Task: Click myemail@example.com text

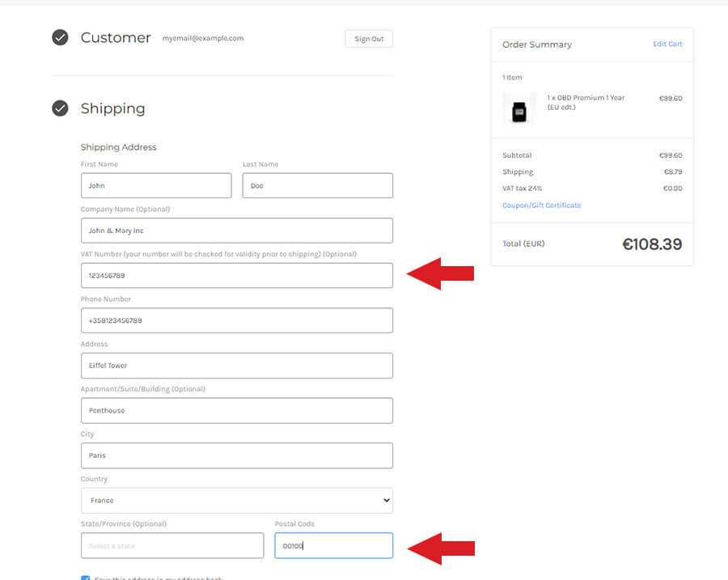Action: (203, 38)
